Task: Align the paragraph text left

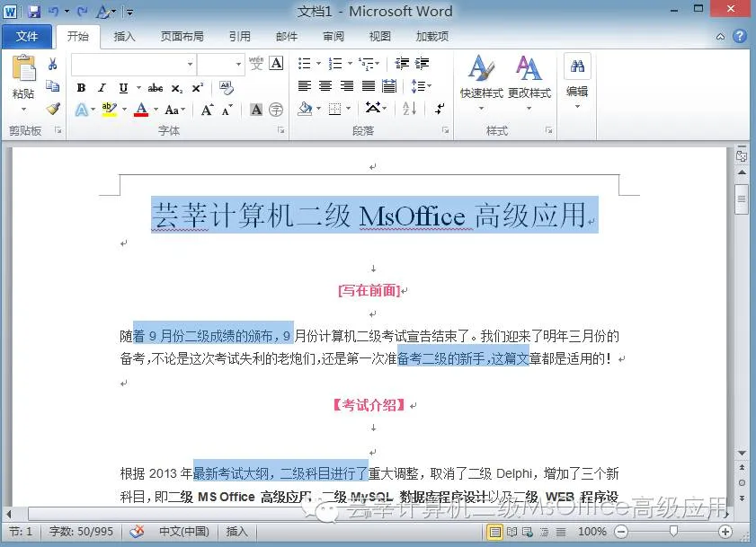Action: click(x=304, y=86)
